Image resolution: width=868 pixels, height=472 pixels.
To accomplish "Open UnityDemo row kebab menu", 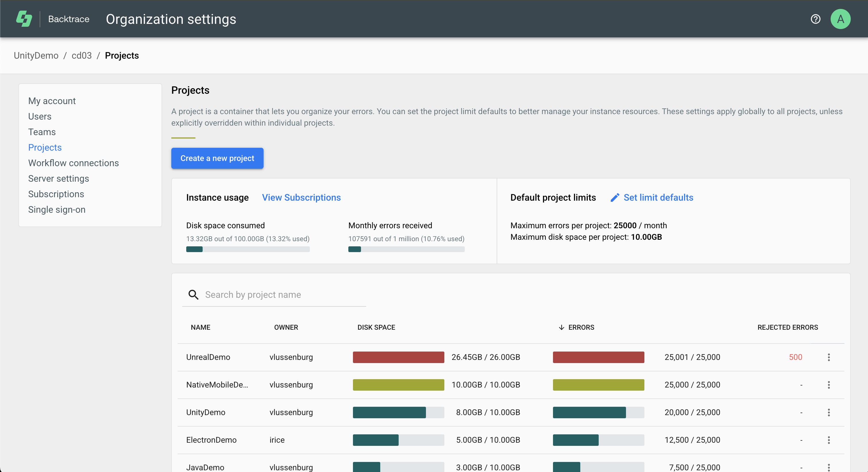I will 829,412.
